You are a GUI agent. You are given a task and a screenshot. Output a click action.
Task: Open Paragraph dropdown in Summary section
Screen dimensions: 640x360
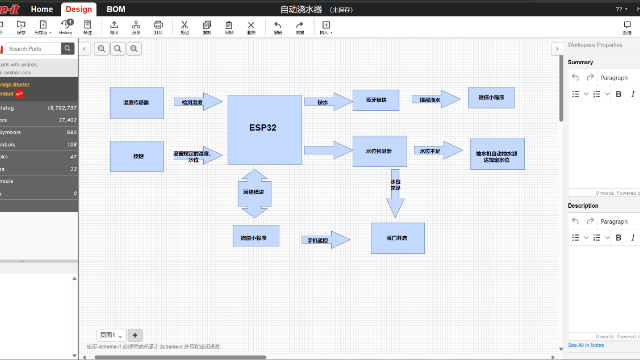point(614,78)
